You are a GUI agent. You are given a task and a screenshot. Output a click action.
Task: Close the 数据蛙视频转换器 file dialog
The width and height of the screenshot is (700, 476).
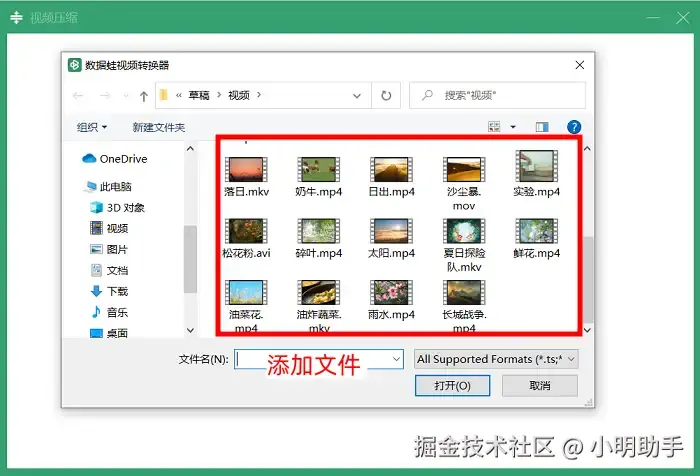coord(579,65)
